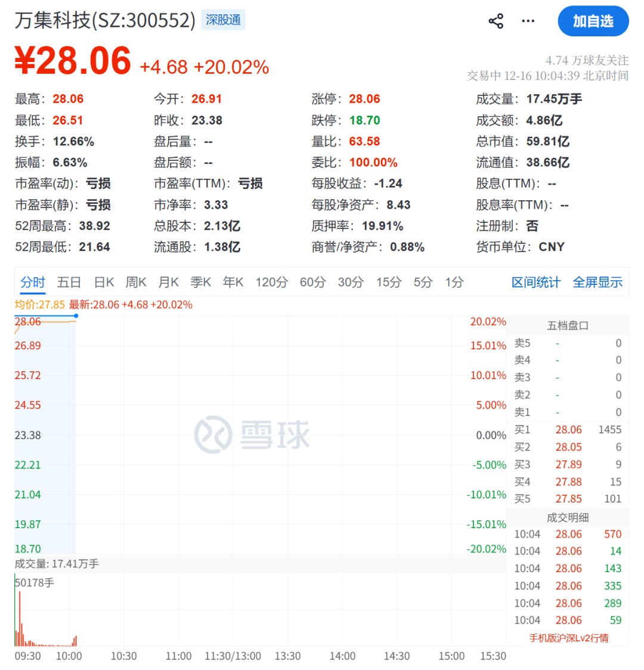Screen dimensions: 644x670
Task: Switch to the 五日 chart tab
Action: (x=69, y=283)
